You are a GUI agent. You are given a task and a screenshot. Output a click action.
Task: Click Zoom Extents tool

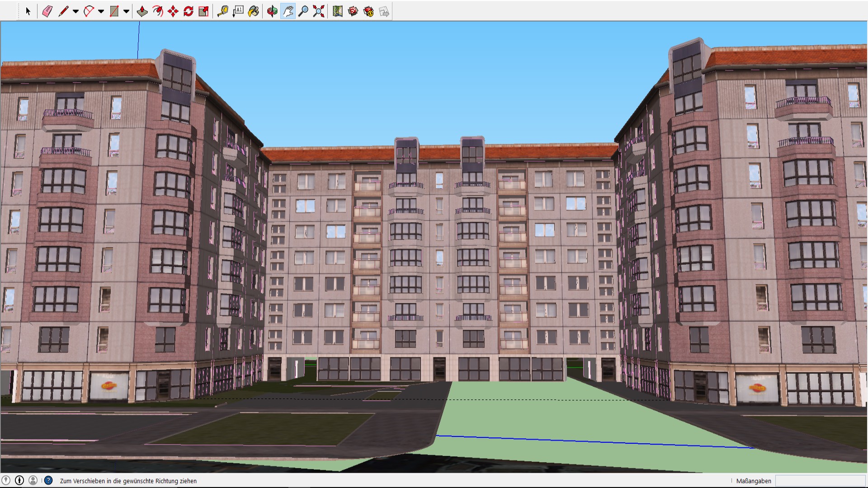tap(319, 11)
